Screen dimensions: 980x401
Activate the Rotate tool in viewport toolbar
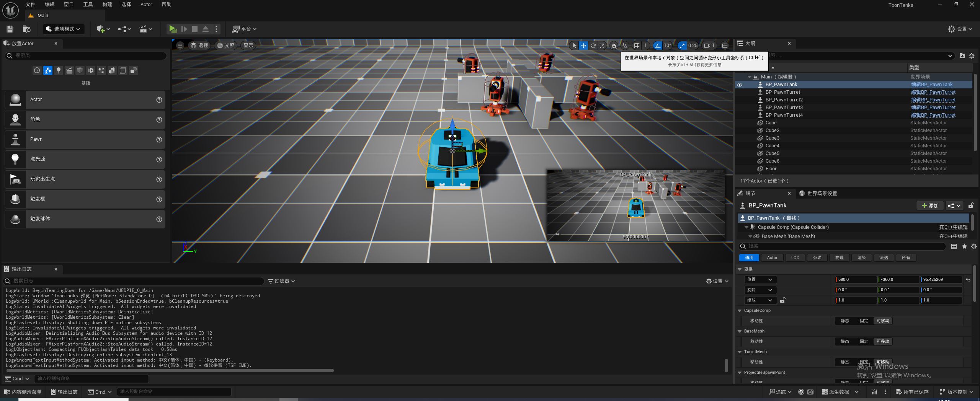[593, 46]
